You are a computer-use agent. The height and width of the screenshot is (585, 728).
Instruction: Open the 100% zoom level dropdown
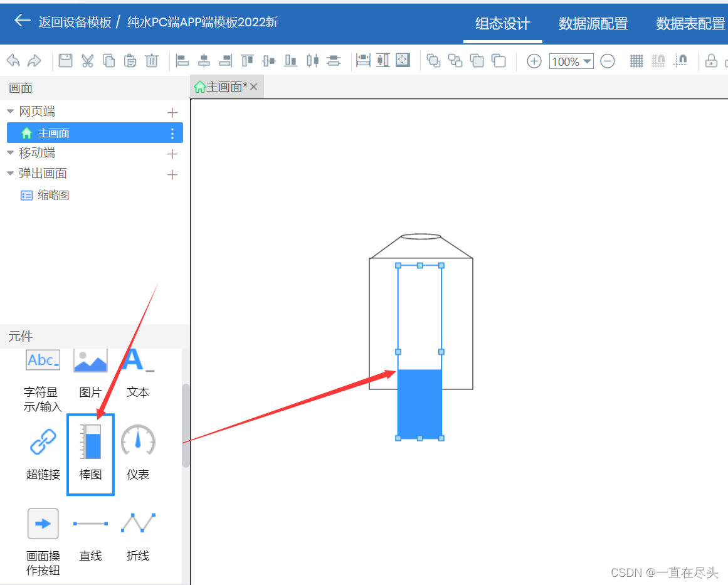coord(571,61)
